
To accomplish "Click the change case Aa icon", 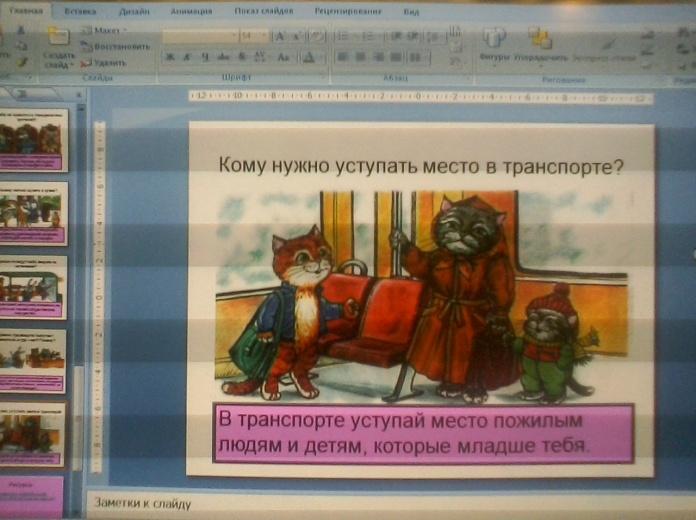I will pyautogui.click(x=283, y=57).
